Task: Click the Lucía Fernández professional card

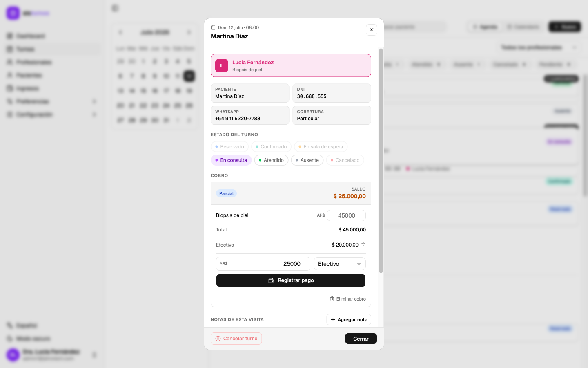Action: (291, 65)
